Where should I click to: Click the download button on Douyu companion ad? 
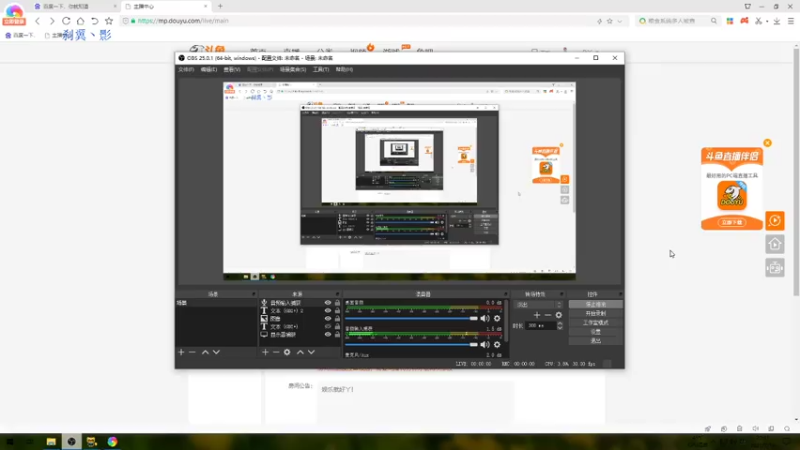coord(732,222)
